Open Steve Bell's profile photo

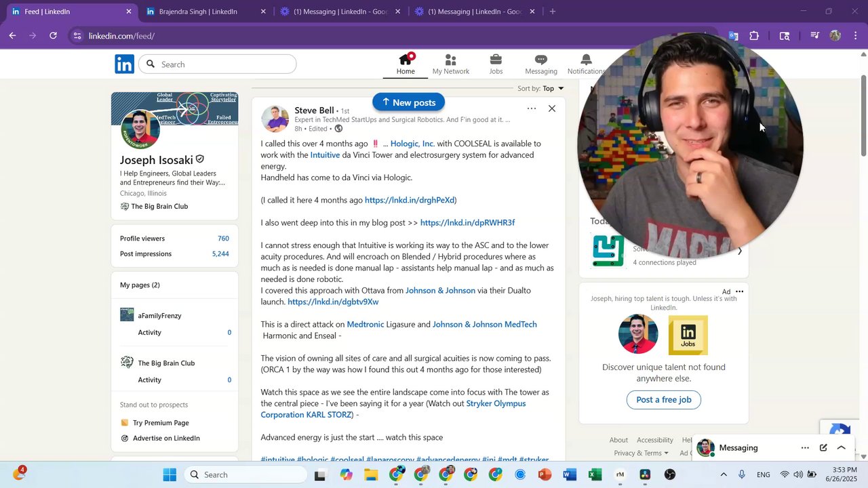tap(275, 119)
